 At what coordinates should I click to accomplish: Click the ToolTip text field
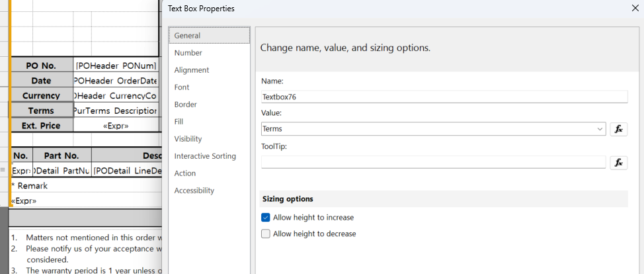pos(433,162)
